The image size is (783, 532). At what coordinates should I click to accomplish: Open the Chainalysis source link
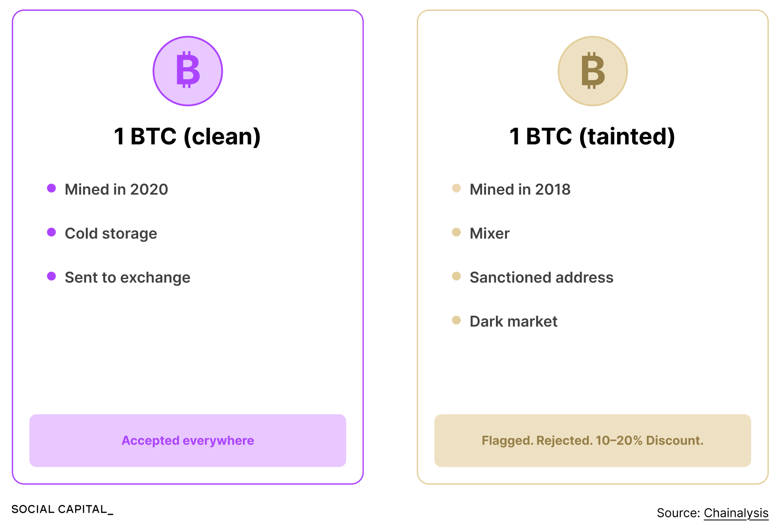pyautogui.click(x=736, y=513)
